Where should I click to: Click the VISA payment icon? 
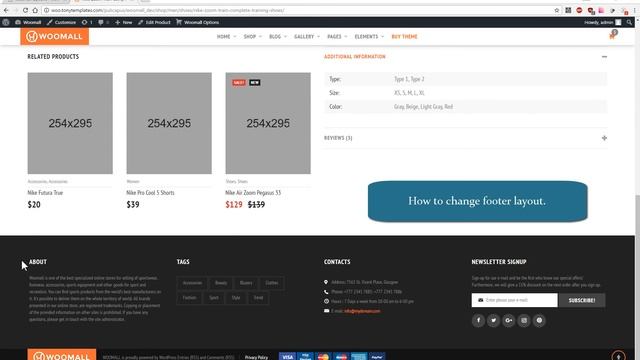pos(287,356)
